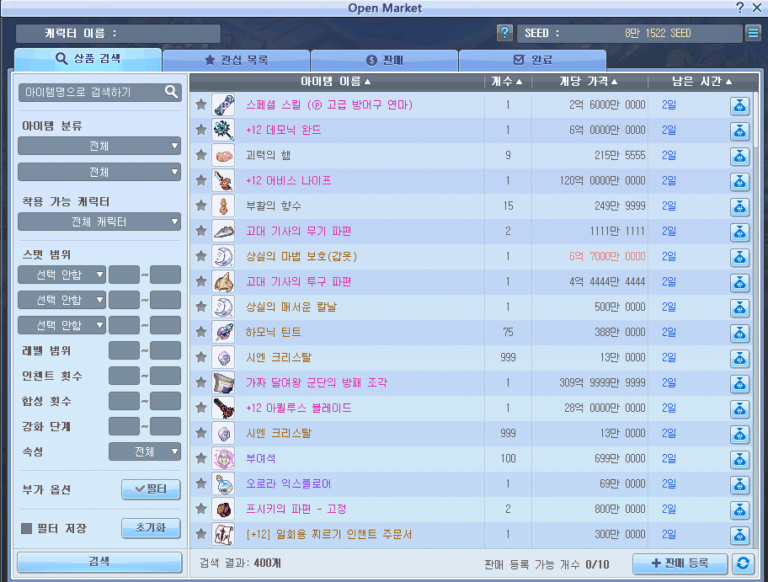This screenshot has width=768, height=582.
Task: Click the +12 데모닉 완드 item icon
Action: click(x=223, y=130)
